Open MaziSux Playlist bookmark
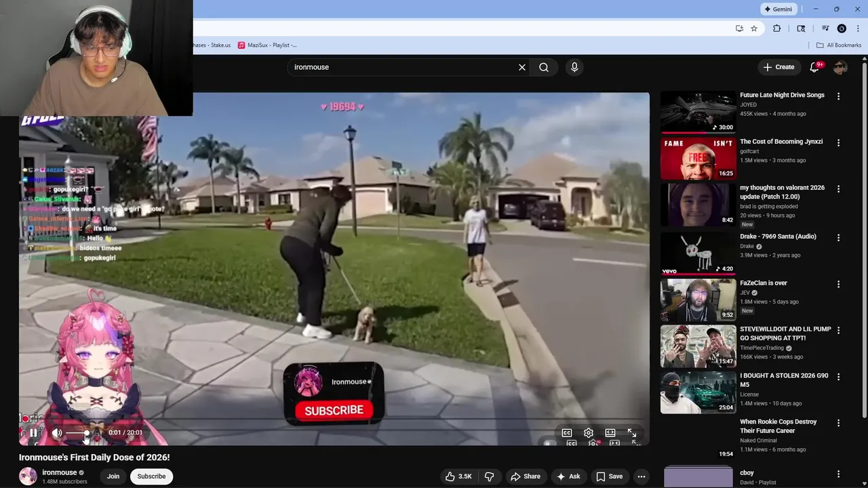Screen dimensions: 868x488 pyautogui.click(x=267, y=45)
